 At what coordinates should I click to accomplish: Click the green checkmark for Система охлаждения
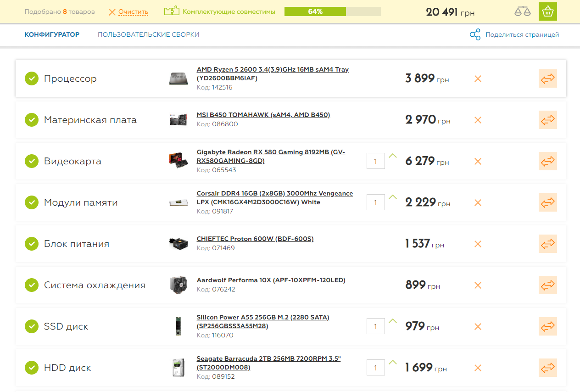coord(32,285)
